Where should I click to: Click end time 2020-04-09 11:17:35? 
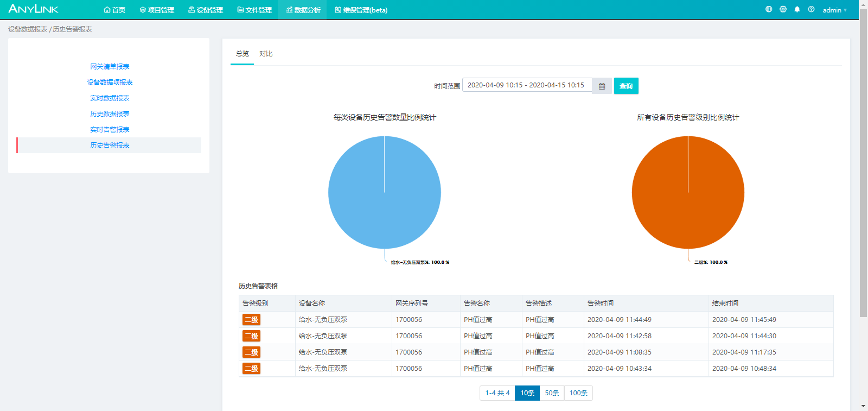[x=744, y=352]
